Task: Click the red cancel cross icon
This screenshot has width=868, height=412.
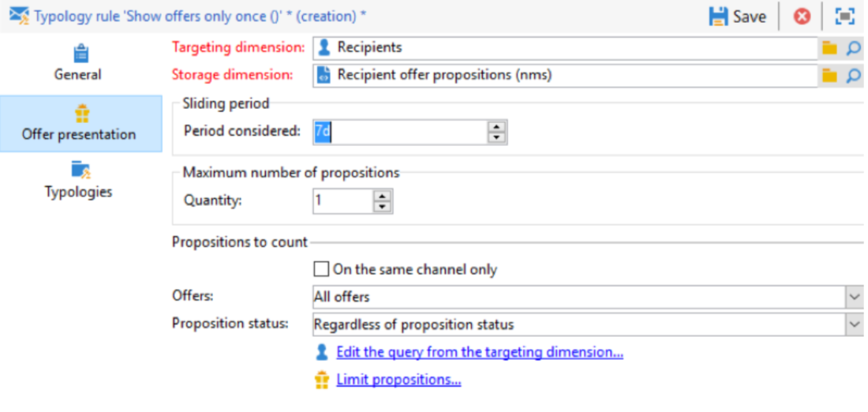Action: [x=802, y=17]
